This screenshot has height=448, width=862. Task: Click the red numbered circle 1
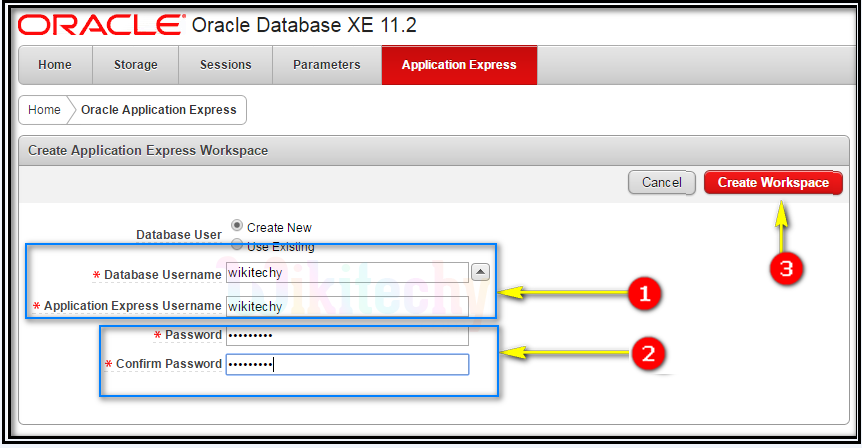(x=646, y=293)
